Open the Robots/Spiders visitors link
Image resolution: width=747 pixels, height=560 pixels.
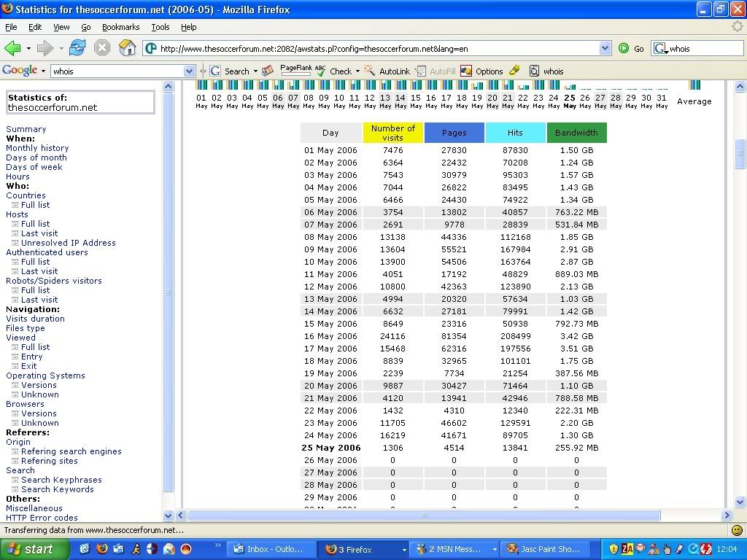(x=54, y=281)
